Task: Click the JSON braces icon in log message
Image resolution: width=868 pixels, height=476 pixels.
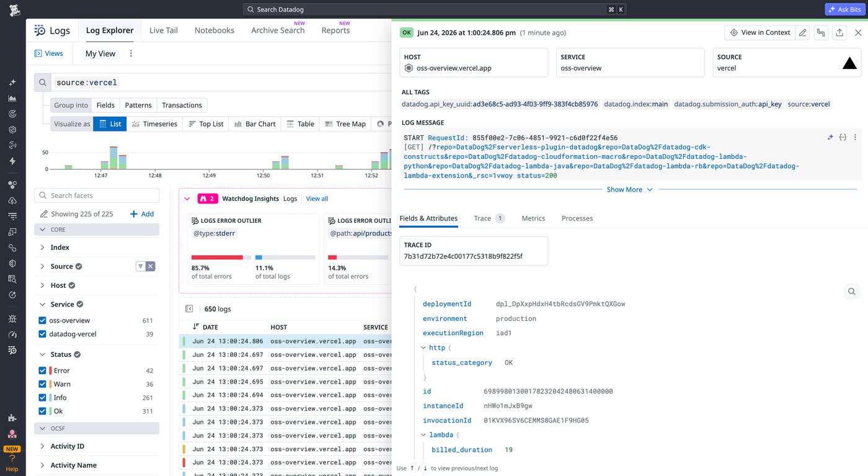Action: click(x=843, y=137)
